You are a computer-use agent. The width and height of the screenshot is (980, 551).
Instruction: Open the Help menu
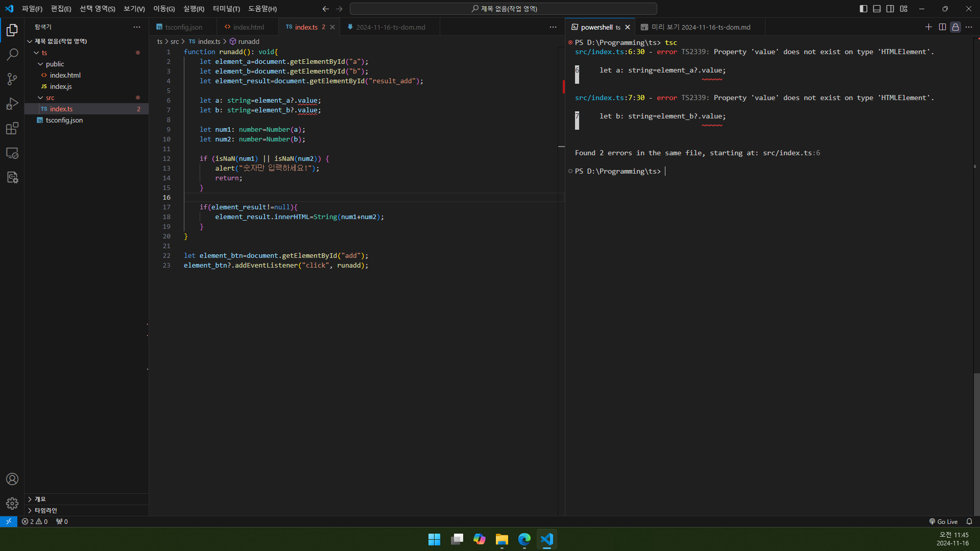(262, 9)
